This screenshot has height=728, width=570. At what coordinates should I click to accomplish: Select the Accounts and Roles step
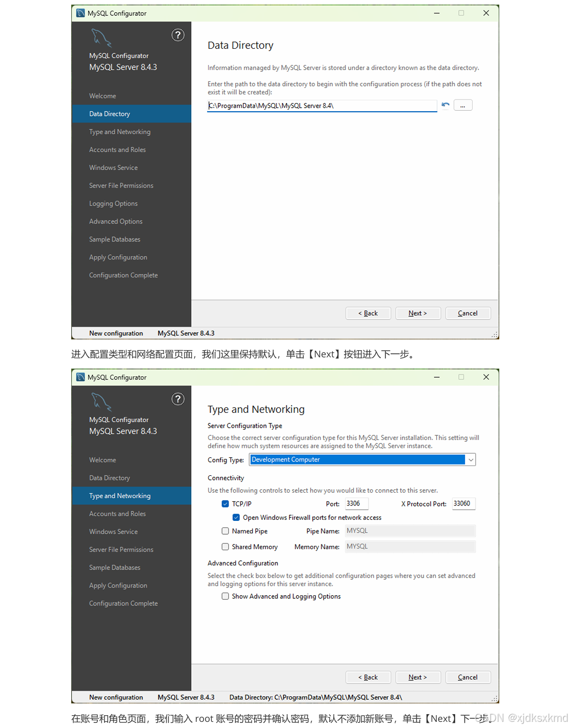(x=117, y=513)
